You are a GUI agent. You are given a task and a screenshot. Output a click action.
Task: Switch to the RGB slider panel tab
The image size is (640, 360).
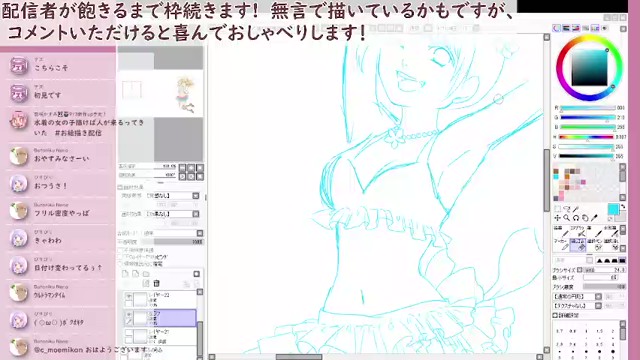pyautogui.click(x=566, y=28)
